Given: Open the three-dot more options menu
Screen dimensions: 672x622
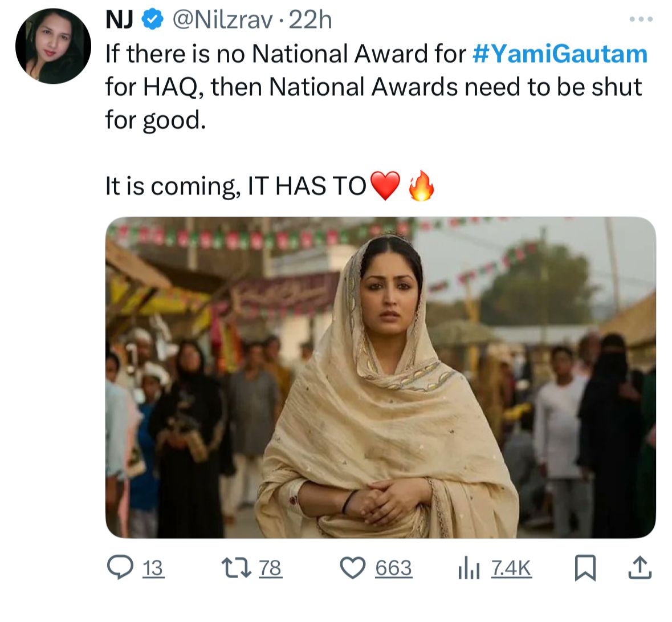Looking at the screenshot, I should (641, 20).
